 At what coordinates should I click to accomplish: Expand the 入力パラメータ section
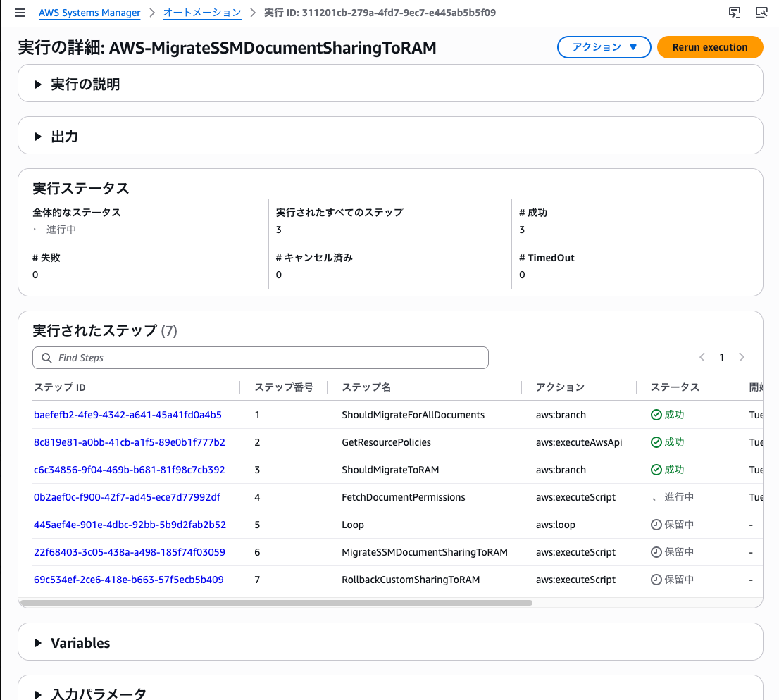tap(38, 694)
